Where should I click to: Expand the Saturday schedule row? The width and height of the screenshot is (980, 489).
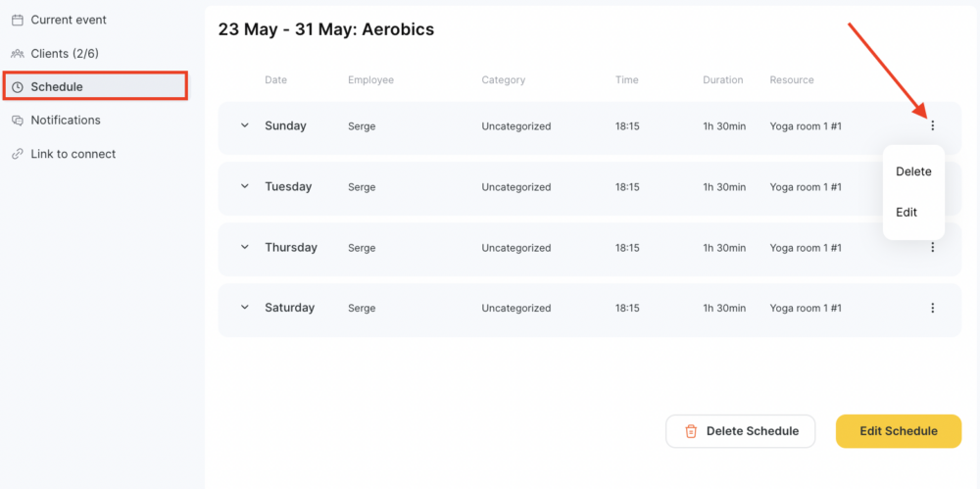tap(245, 308)
